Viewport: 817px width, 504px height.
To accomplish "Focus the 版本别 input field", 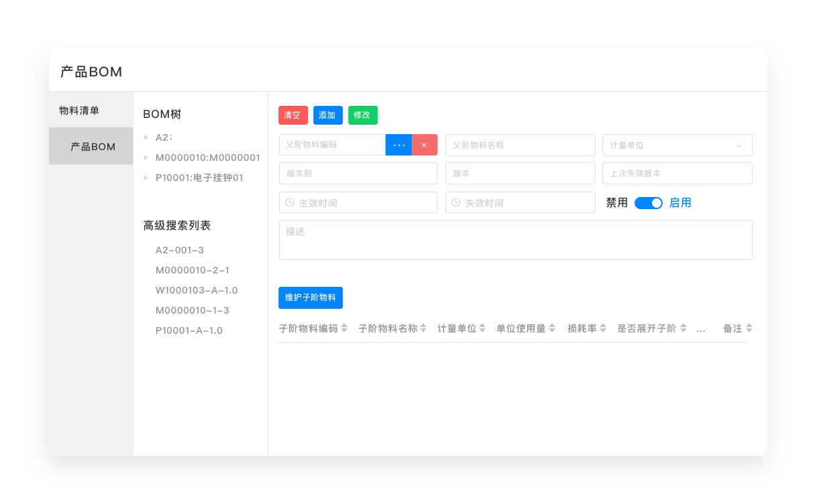I will click(x=358, y=173).
